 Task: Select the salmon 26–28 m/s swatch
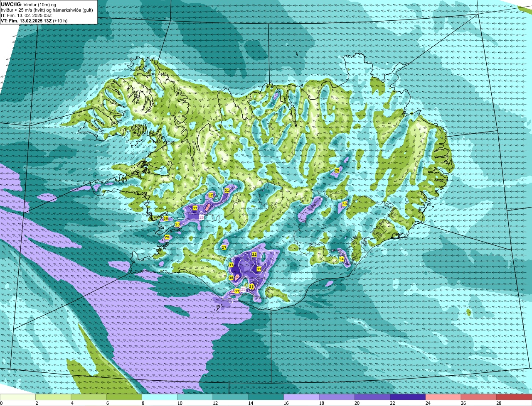(479, 397)
